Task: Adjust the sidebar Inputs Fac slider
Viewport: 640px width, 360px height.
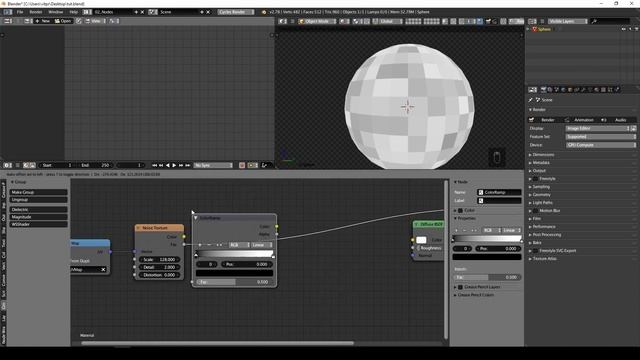Action: [487, 277]
